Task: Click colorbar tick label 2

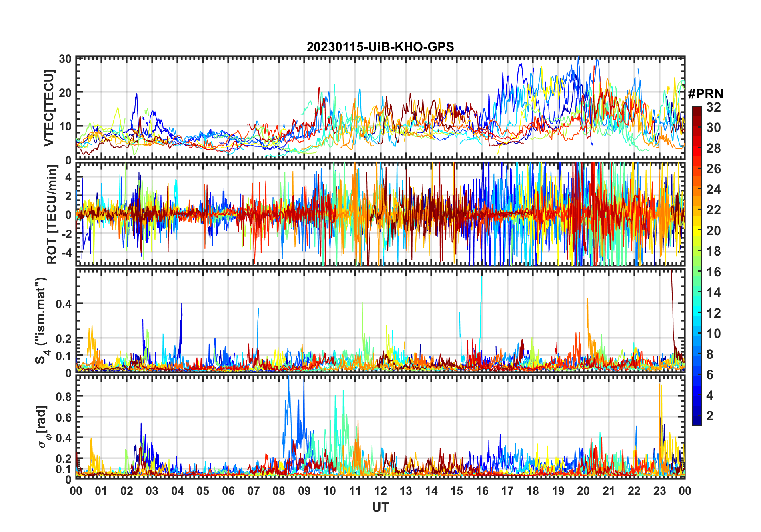Action: tap(710, 416)
